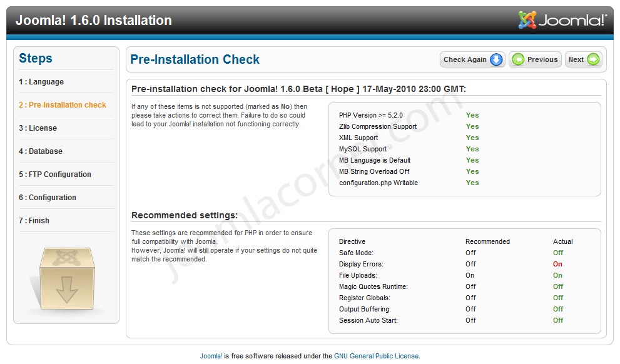The height and width of the screenshot is (364, 620).
Task: Select step 1: Language
Action: [x=41, y=82]
